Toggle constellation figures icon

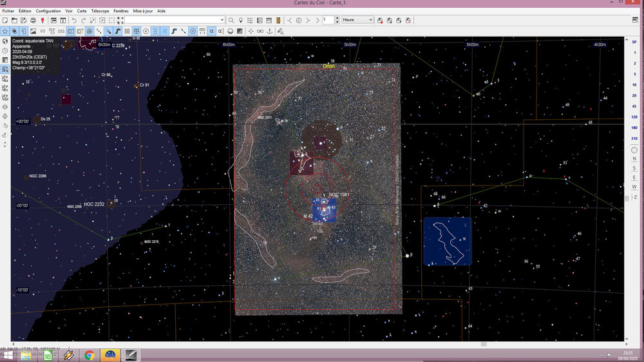coord(155,31)
